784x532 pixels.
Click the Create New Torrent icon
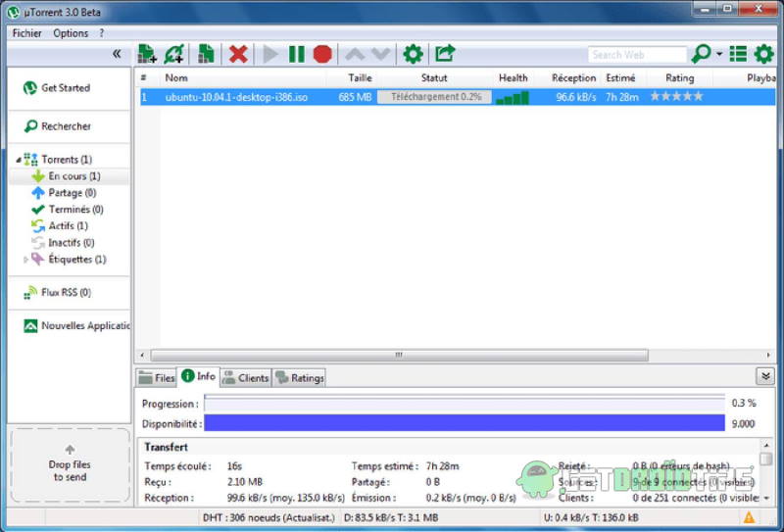point(206,54)
